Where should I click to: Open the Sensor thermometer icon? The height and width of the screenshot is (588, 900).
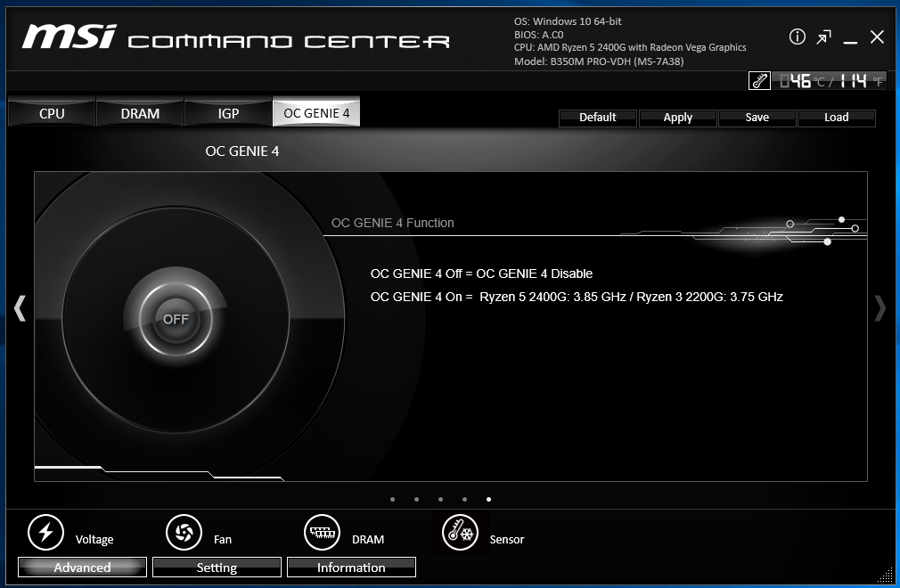(461, 533)
